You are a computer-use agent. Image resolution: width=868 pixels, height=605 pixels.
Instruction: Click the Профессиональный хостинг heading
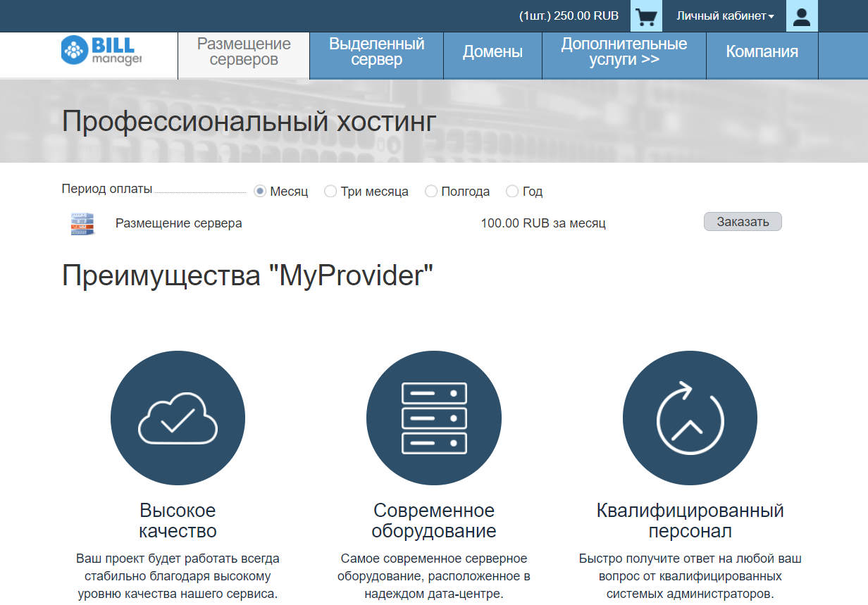[249, 121]
